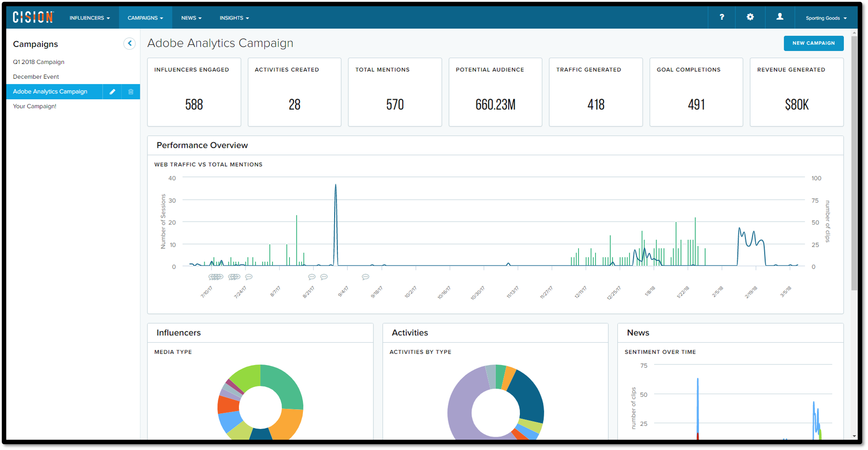Click the user profile icon
The image size is (868, 450).
tap(780, 17)
